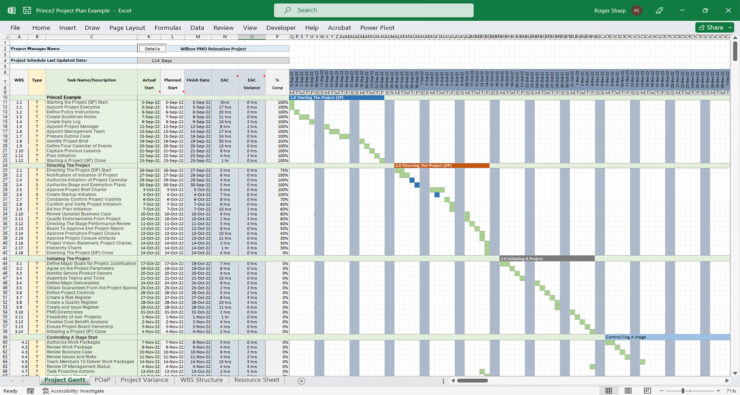This screenshot has height=395, width=740.
Task: Zoom in using the plus icon
Action: pos(718,391)
